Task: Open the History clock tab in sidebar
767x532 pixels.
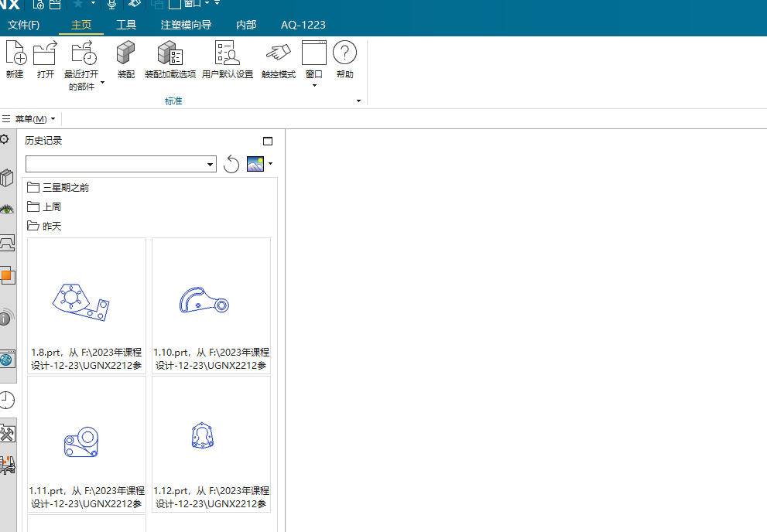Action: click(x=7, y=400)
